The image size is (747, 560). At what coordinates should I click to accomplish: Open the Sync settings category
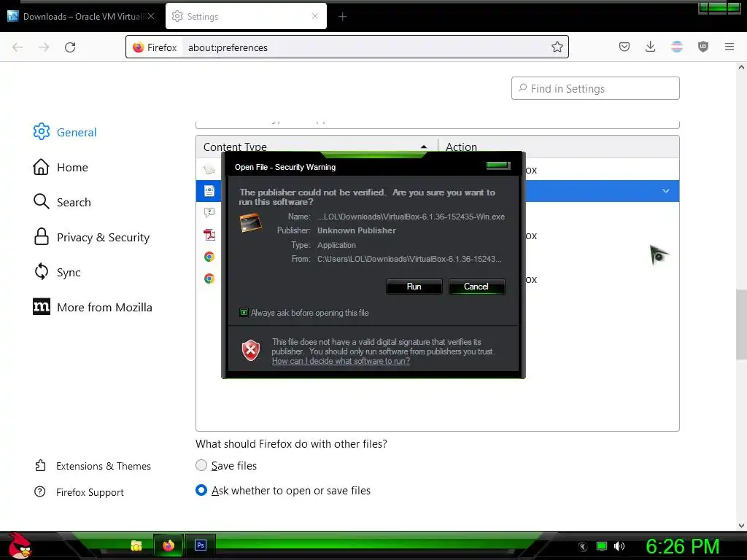[57, 272]
